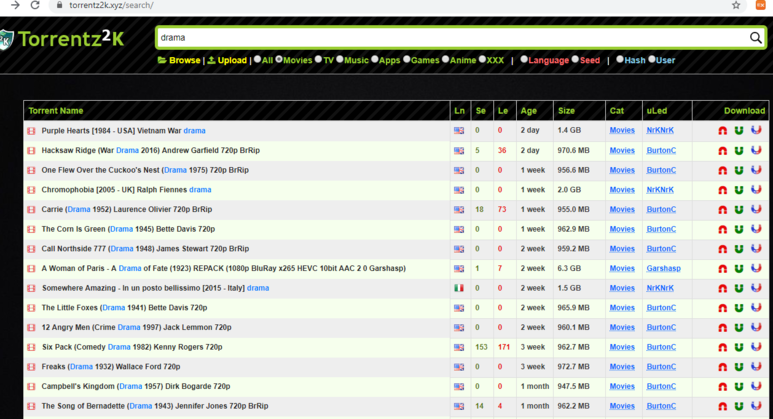Open uploader Garshasp link
The height and width of the screenshot is (419, 773).
pyautogui.click(x=664, y=269)
